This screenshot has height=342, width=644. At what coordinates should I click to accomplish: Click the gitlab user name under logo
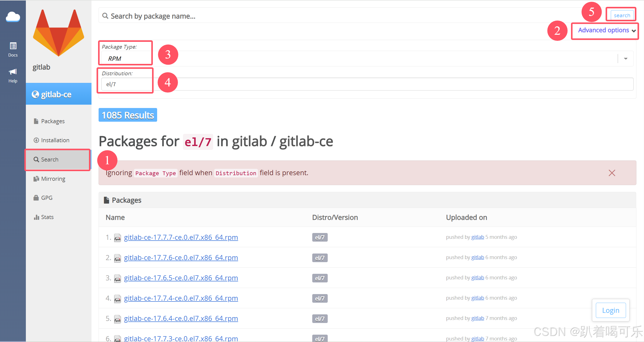[41, 67]
